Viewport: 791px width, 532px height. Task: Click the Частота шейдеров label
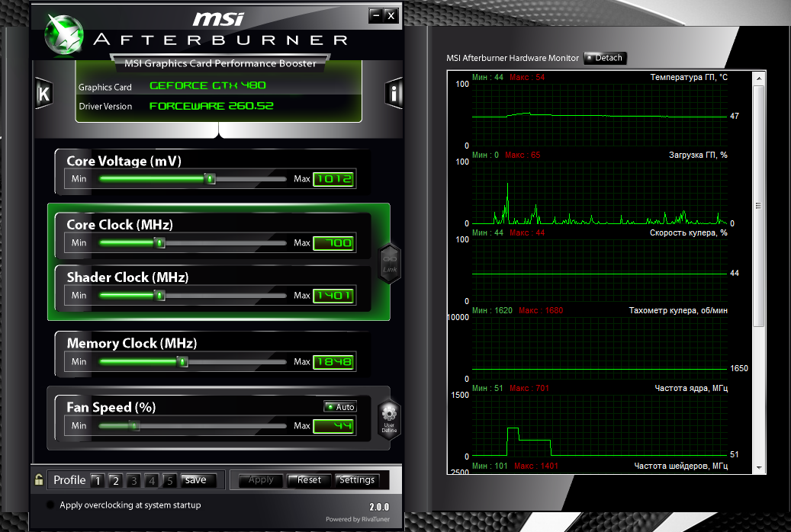(680, 466)
